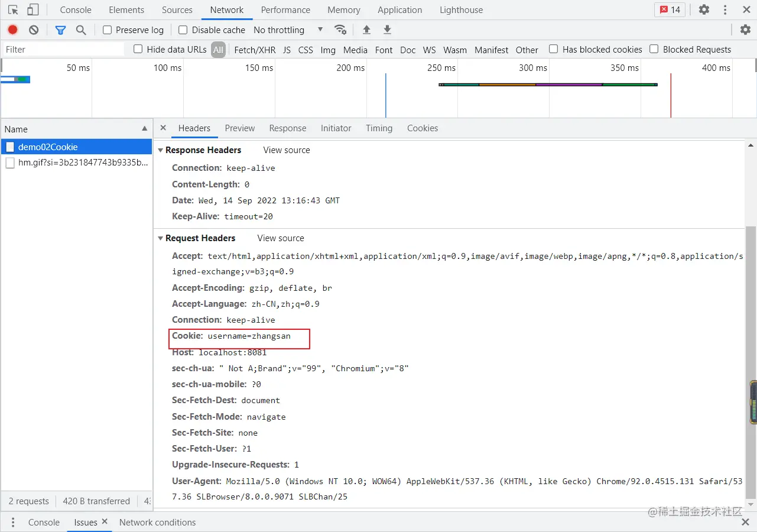Open the Response tab of request
The height and width of the screenshot is (532, 757).
pyautogui.click(x=288, y=128)
